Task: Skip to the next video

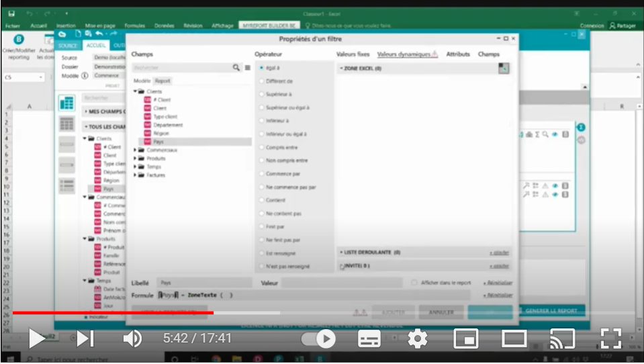Action: (85, 338)
